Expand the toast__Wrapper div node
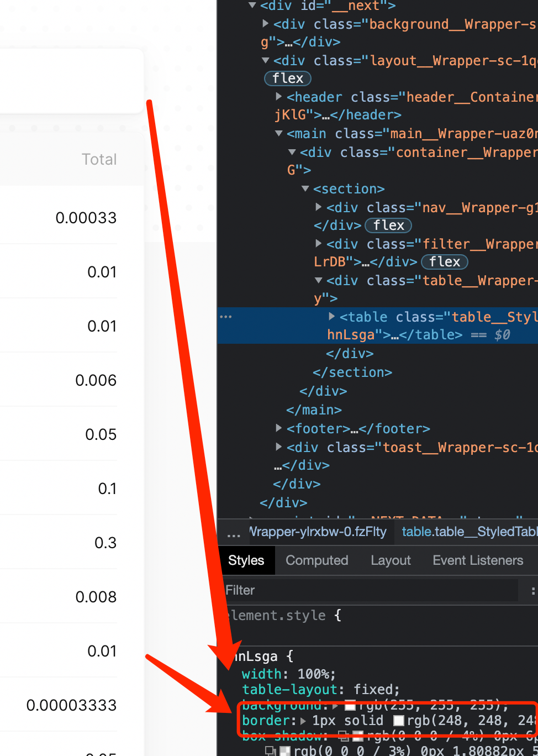 pos(279,447)
